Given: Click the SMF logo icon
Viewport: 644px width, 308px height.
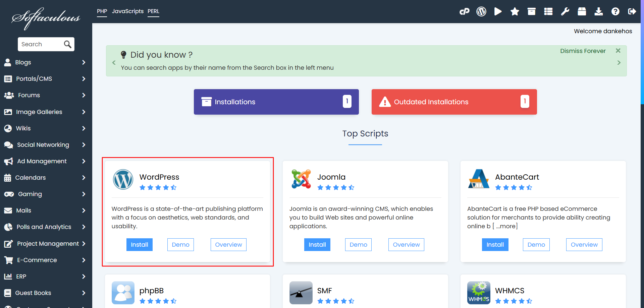Looking at the screenshot, I should coord(301,293).
